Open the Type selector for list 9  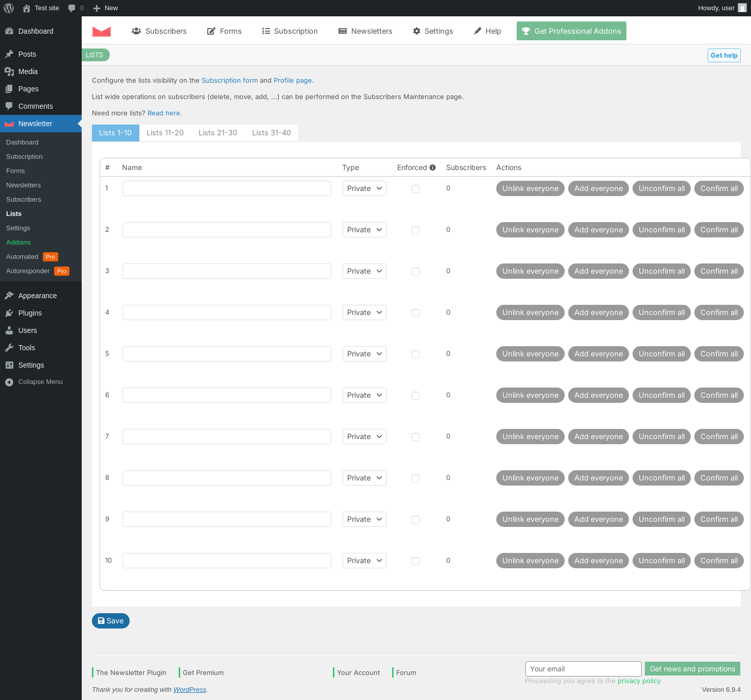tap(364, 519)
